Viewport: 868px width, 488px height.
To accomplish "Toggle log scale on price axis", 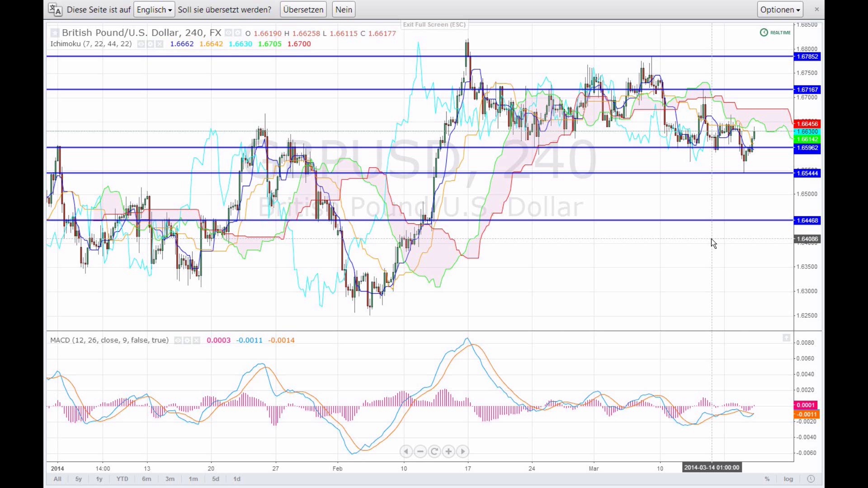I will [788, 479].
